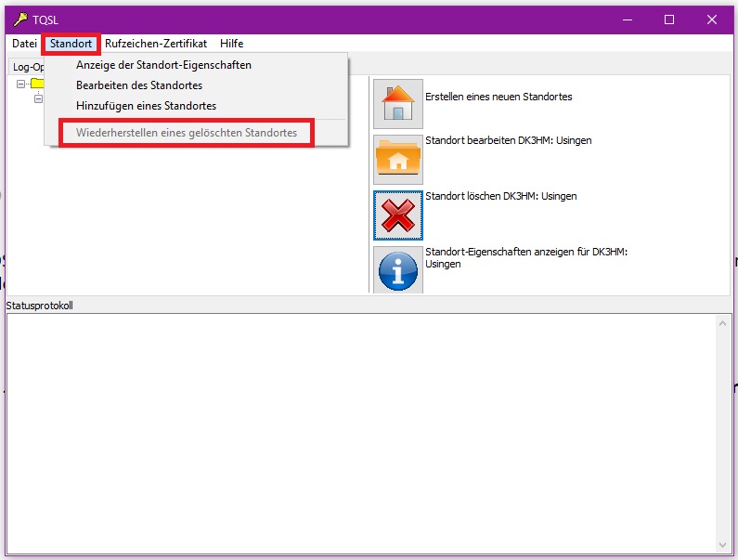Click the orange folder icon to edit Standort
This screenshot has width=738, height=560.
pos(397,159)
